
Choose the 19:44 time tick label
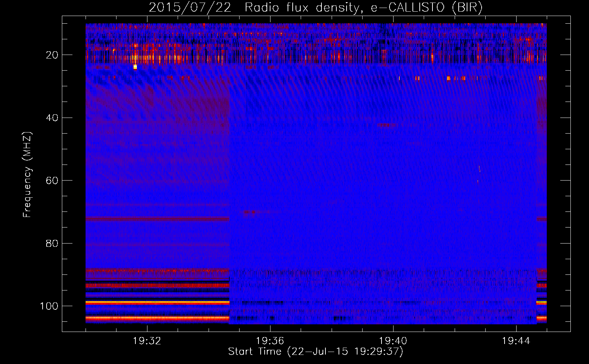516,341
